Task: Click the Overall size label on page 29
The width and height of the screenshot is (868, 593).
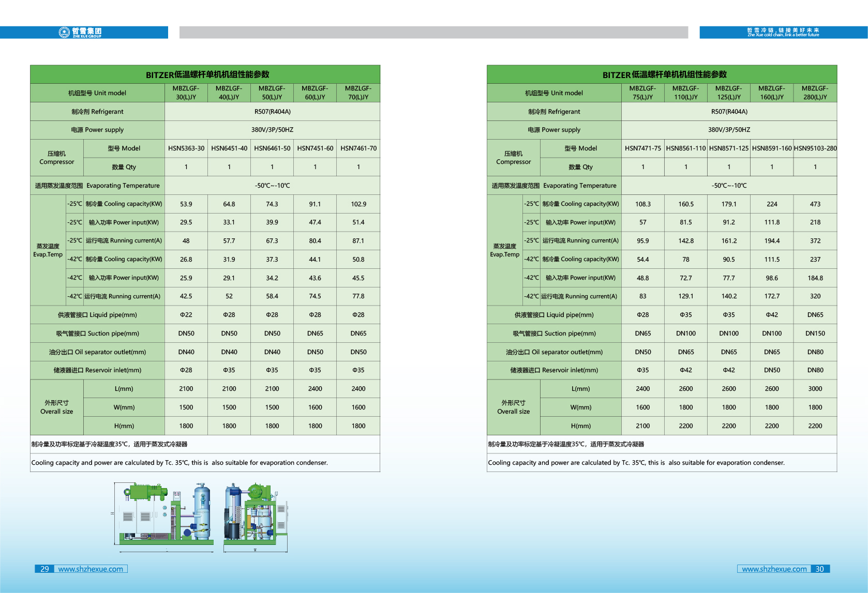Action: 57,407
